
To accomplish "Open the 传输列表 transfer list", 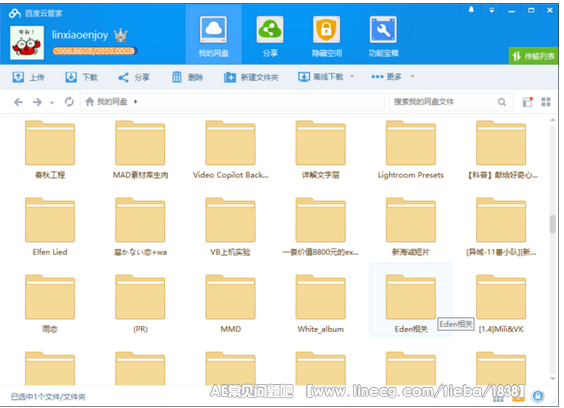I will (x=533, y=56).
